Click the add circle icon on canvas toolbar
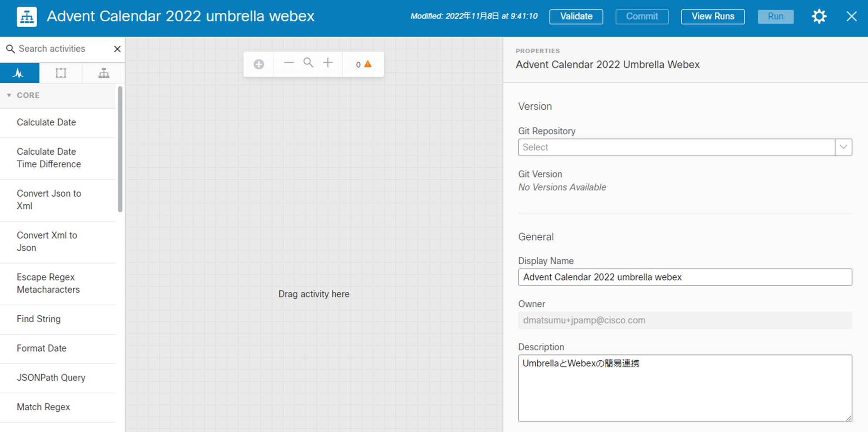868x432 pixels. (x=259, y=64)
